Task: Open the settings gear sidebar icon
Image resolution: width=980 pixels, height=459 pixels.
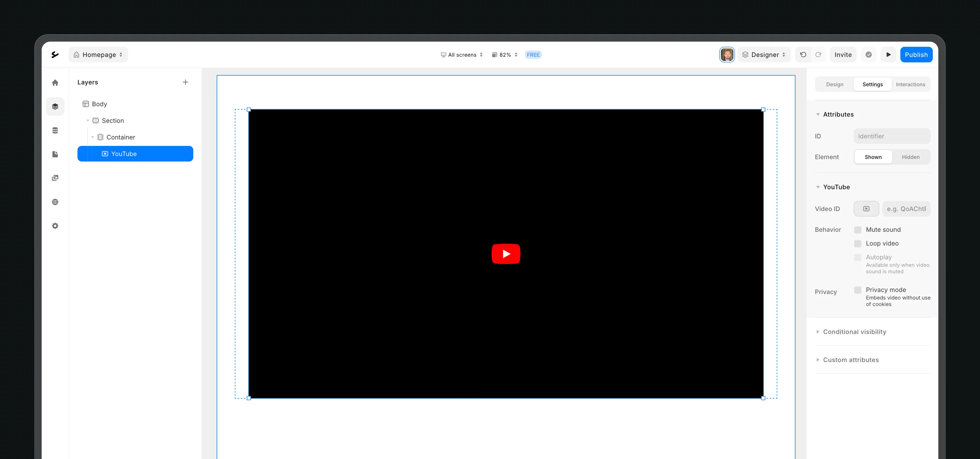Action: click(55, 226)
